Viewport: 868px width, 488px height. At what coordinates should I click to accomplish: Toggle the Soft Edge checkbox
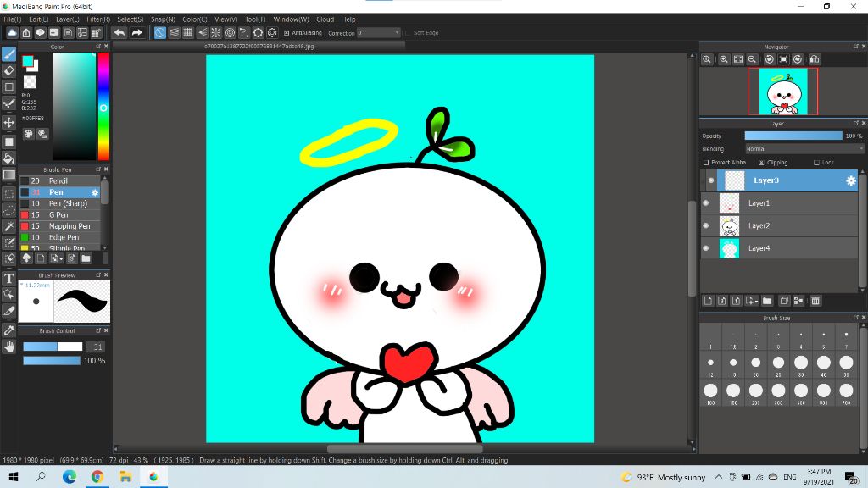tap(408, 33)
